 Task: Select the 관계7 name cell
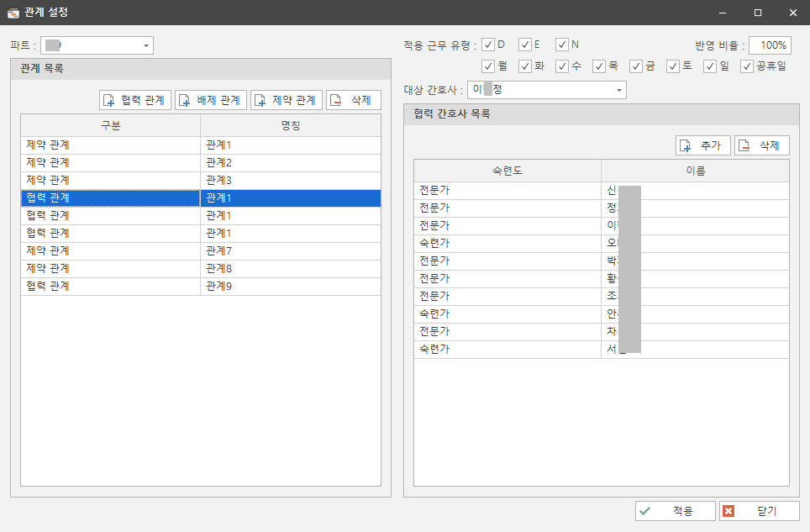(291, 250)
